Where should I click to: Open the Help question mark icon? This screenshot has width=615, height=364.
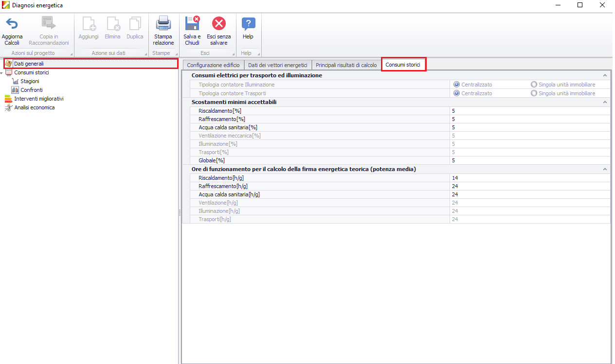point(248,24)
